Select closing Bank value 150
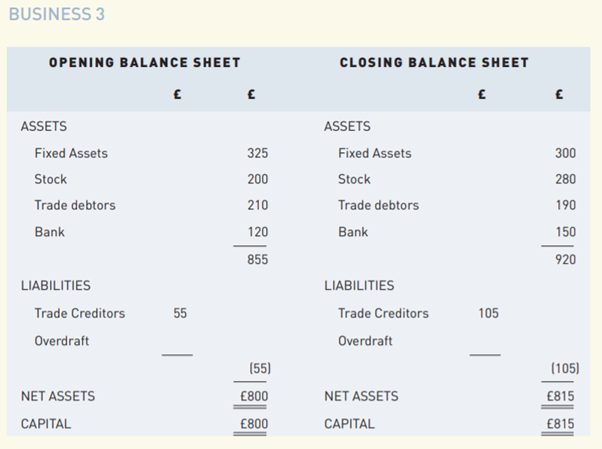 coord(565,232)
